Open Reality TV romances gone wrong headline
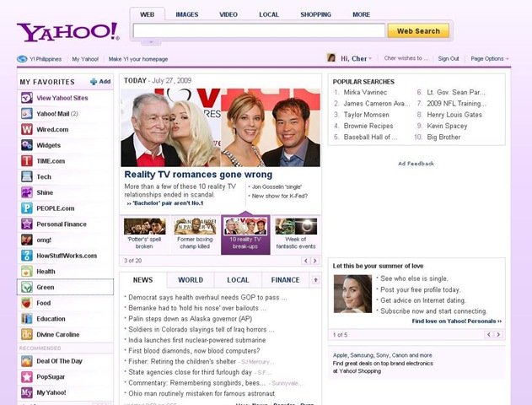Viewport: 532px width, 405px height. (198, 175)
